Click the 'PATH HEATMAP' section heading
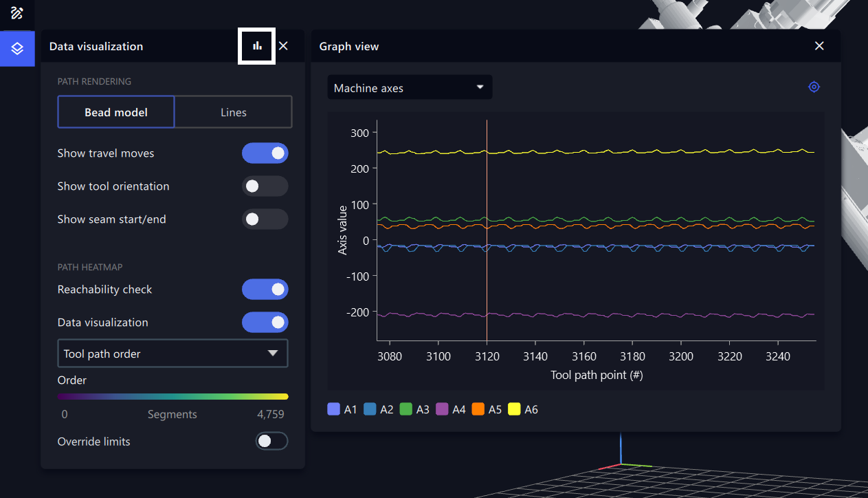868x498 pixels. (x=90, y=267)
